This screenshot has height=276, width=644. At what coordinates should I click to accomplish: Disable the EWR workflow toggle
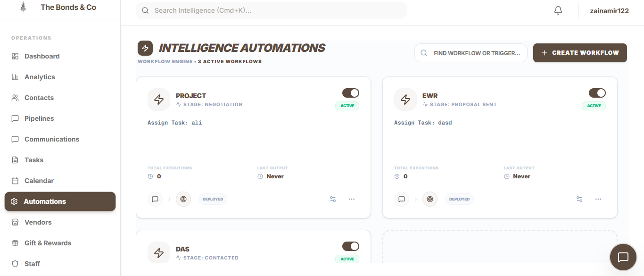click(597, 93)
